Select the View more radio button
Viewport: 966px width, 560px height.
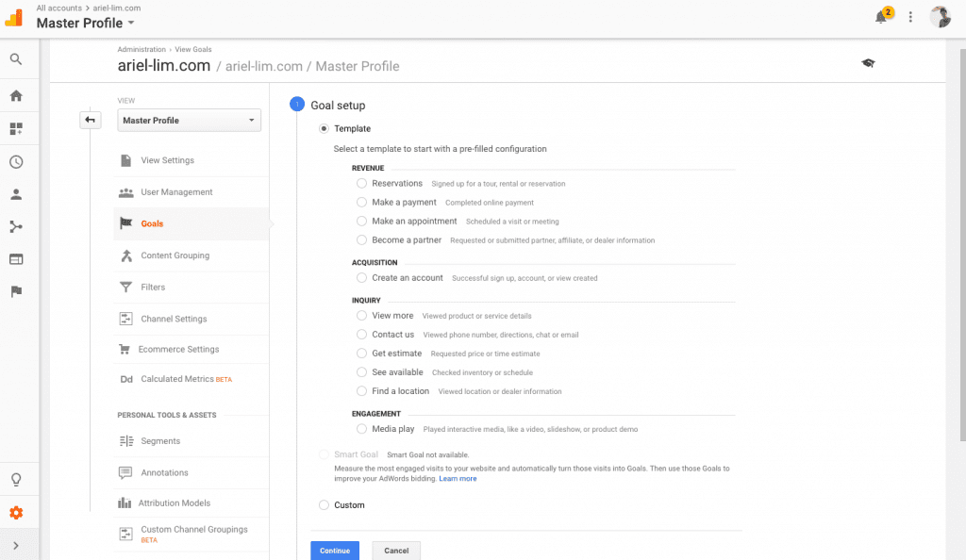[x=361, y=316]
